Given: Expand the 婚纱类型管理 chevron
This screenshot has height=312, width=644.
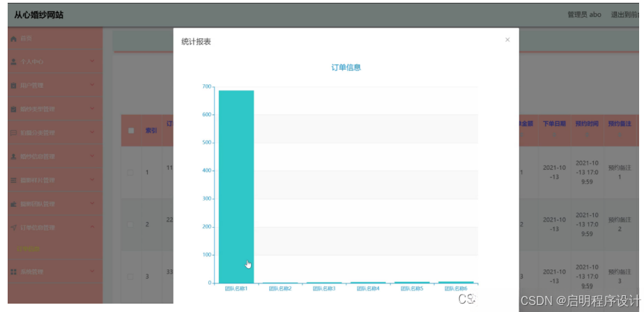Looking at the screenshot, I should pos(92,109).
